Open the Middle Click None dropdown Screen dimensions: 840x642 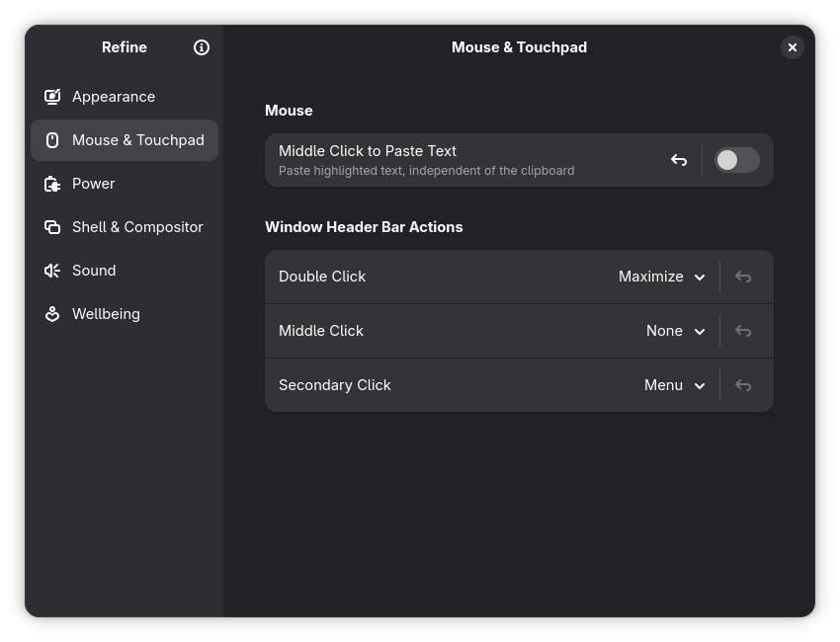[x=675, y=331]
